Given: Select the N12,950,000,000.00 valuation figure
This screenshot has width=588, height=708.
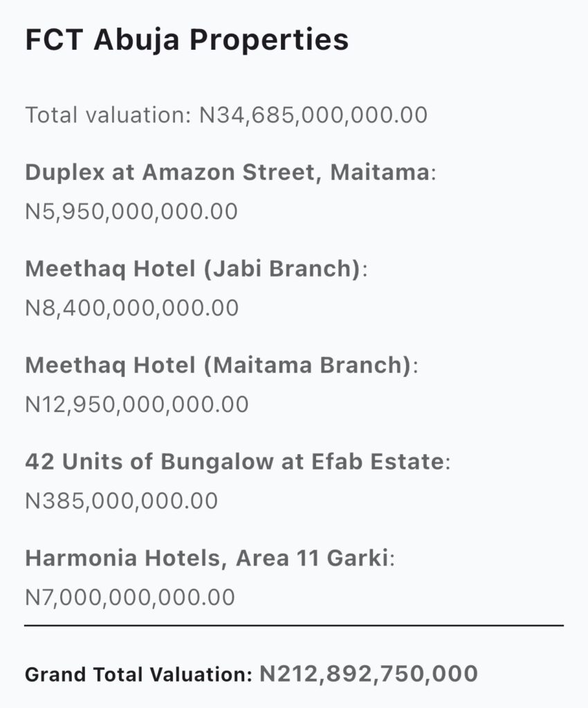Looking at the screenshot, I should point(137,404).
